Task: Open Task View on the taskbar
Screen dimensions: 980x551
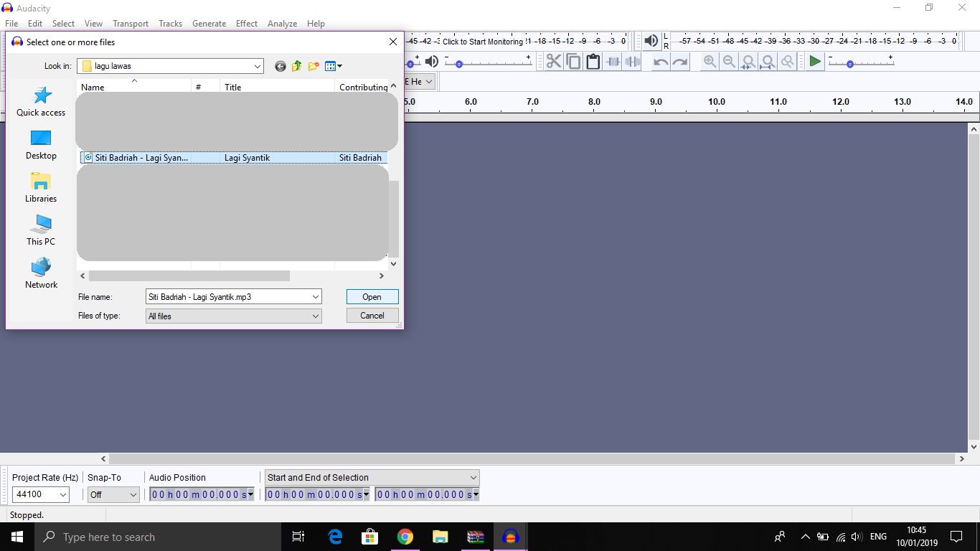Action: pyautogui.click(x=298, y=537)
